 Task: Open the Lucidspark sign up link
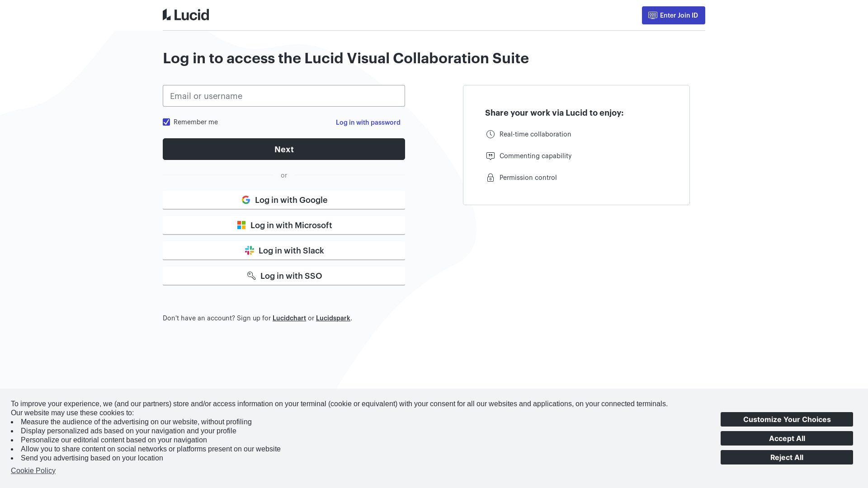tap(333, 318)
